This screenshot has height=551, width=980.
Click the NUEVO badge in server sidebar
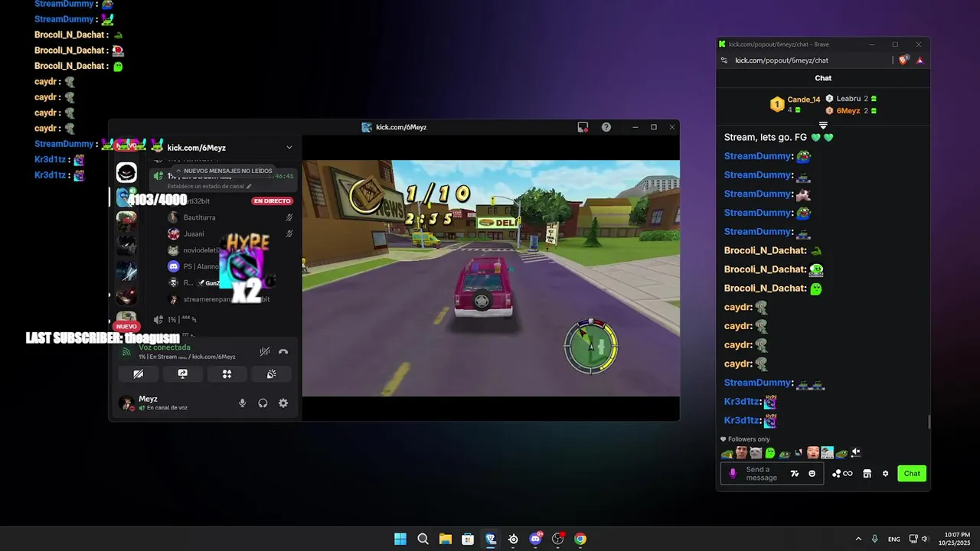pos(126,327)
